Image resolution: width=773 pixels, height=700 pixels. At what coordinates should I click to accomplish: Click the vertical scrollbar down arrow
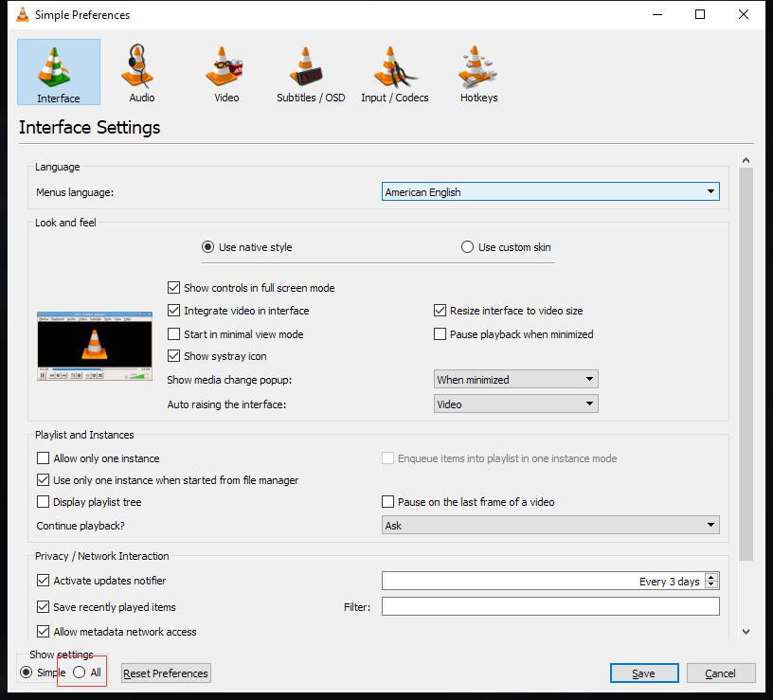746,632
